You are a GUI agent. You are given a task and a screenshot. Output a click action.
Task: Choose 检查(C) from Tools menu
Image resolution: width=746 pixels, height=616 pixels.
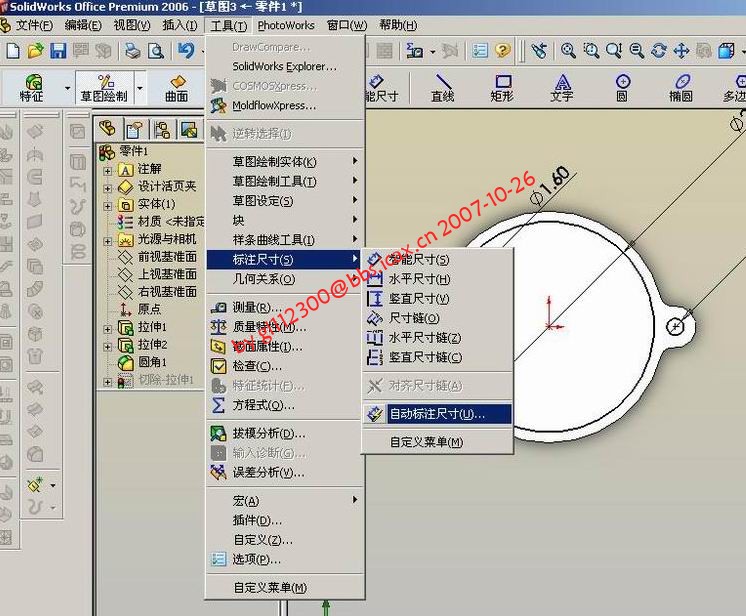coord(285,366)
